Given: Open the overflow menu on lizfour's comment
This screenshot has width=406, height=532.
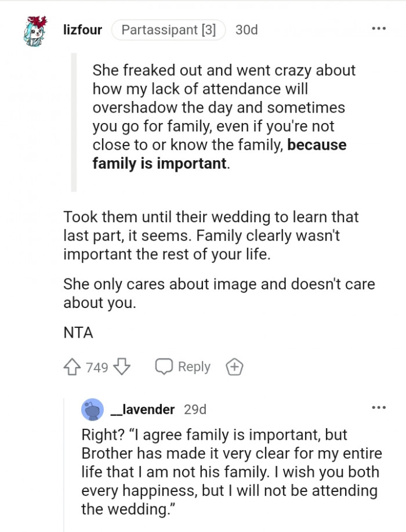Looking at the screenshot, I should click(379, 28).
